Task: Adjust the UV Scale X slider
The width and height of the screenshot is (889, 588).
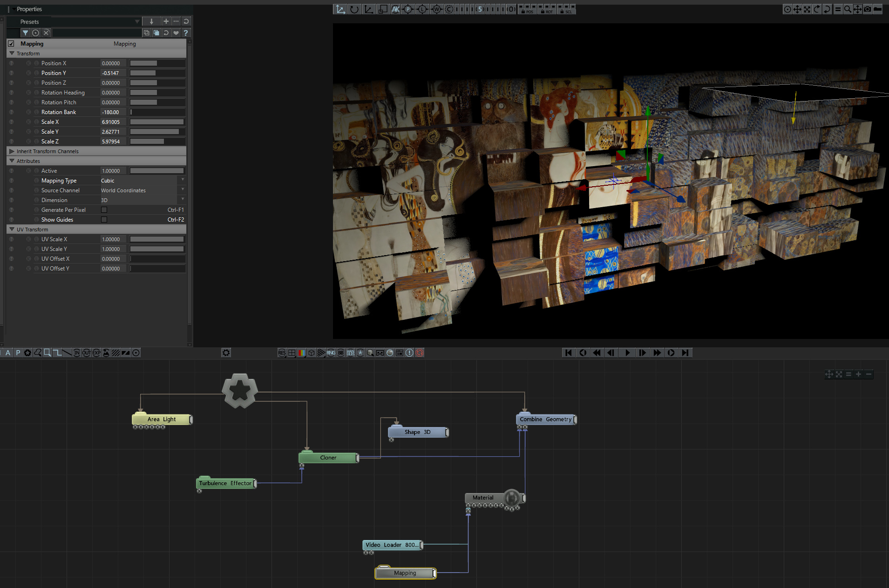Action: [157, 239]
